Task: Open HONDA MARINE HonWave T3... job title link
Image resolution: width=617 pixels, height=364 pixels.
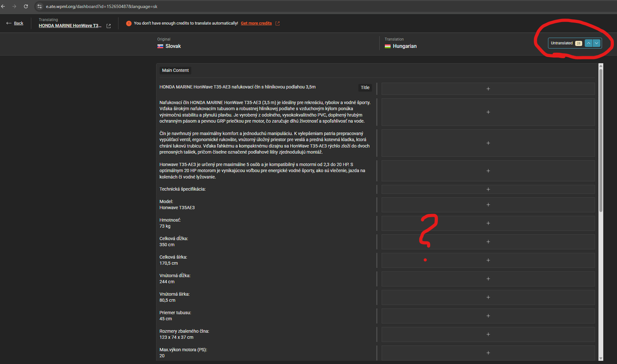Action: [x=70, y=26]
